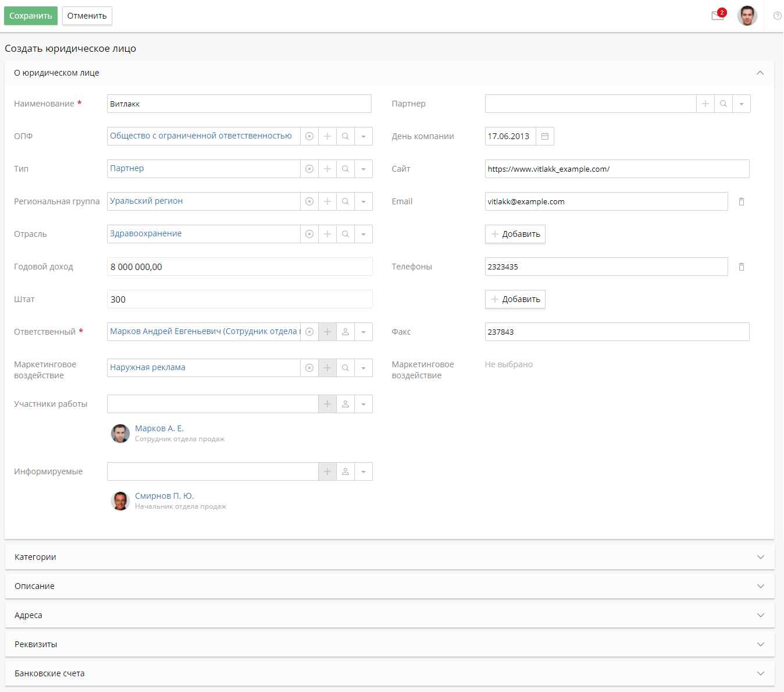This screenshot has height=692, width=784.
Task: Collapse the О юридическом лице section
Action: (x=760, y=73)
